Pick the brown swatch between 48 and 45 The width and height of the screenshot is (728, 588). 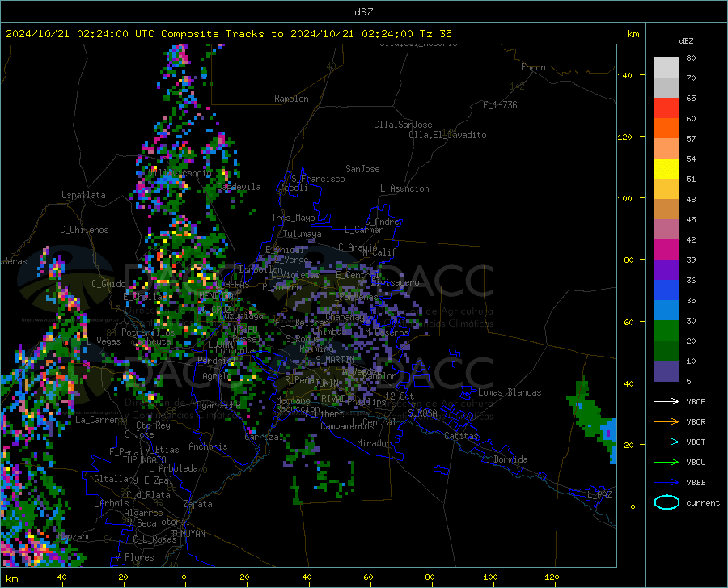click(667, 209)
